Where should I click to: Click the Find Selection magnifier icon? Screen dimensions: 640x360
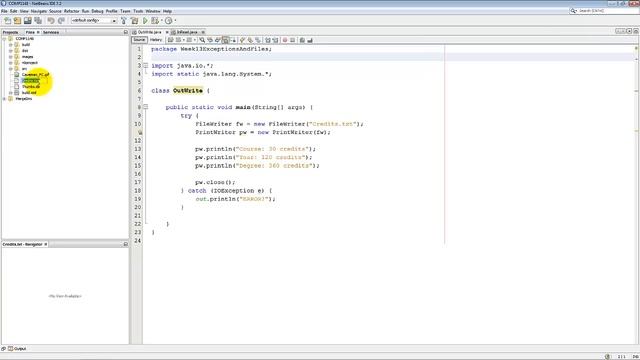click(x=202, y=40)
